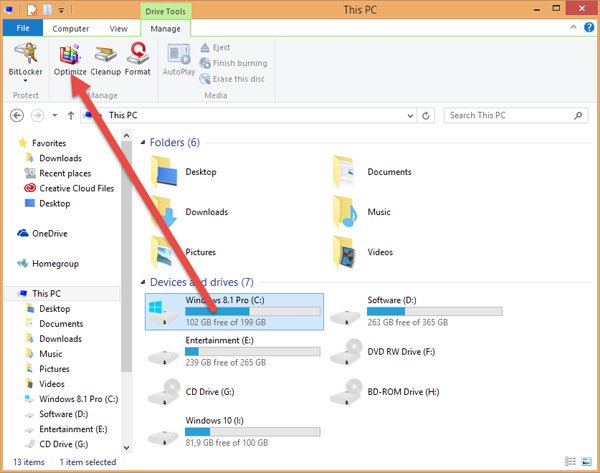Image resolution: width=600 pixels, height=473 pixels.
Task: Click the search magnifier icon
Action: [578, 115]
